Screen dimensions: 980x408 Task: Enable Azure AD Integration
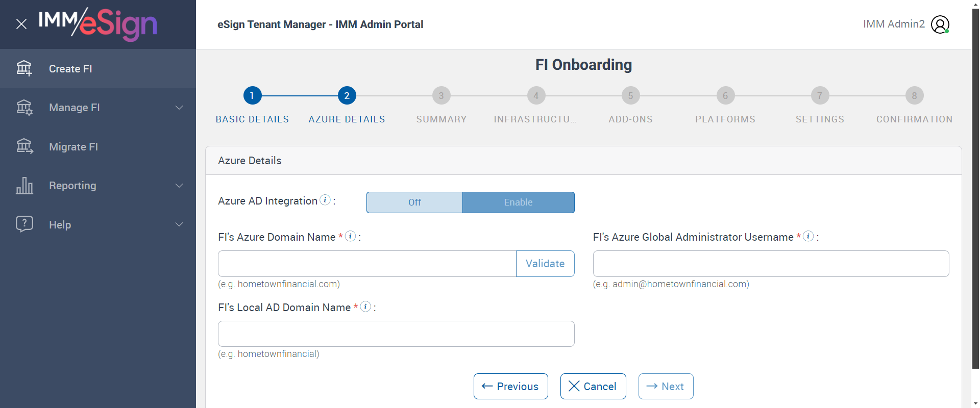click(518, 202)
